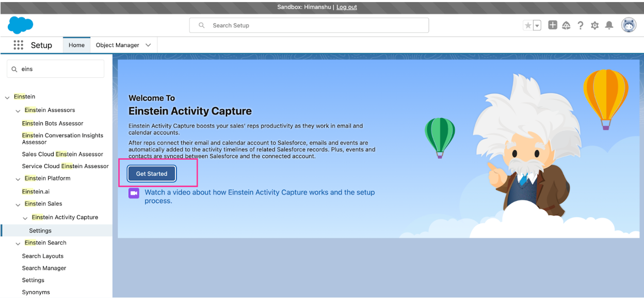Click the Einstein Platform label
The height and width of the screenshot is (298, 644).
[47, 178]
